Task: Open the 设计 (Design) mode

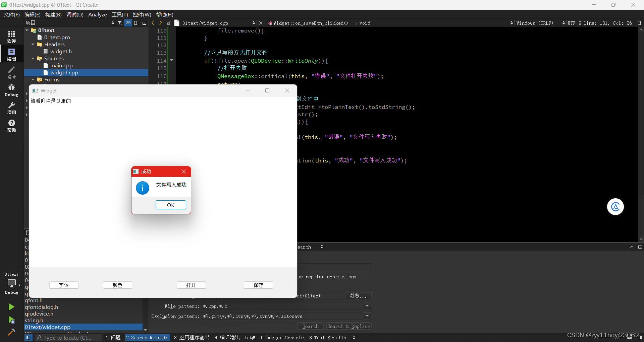Action: click(x=11, y=71)
